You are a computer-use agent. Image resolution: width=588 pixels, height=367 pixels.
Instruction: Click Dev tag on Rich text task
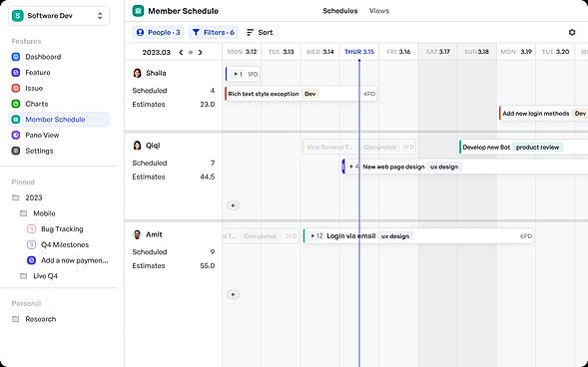click(x=310, y=94)
